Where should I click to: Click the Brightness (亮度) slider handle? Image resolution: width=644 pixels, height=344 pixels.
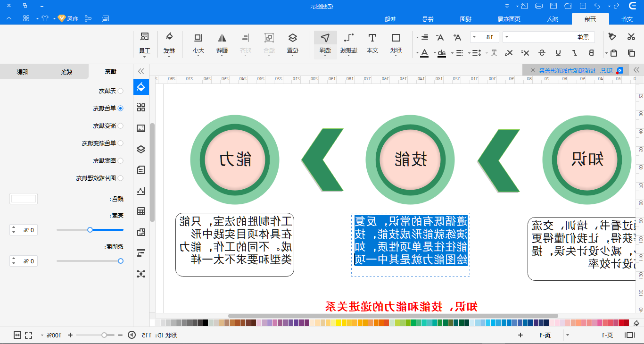[x=90, y=230]
